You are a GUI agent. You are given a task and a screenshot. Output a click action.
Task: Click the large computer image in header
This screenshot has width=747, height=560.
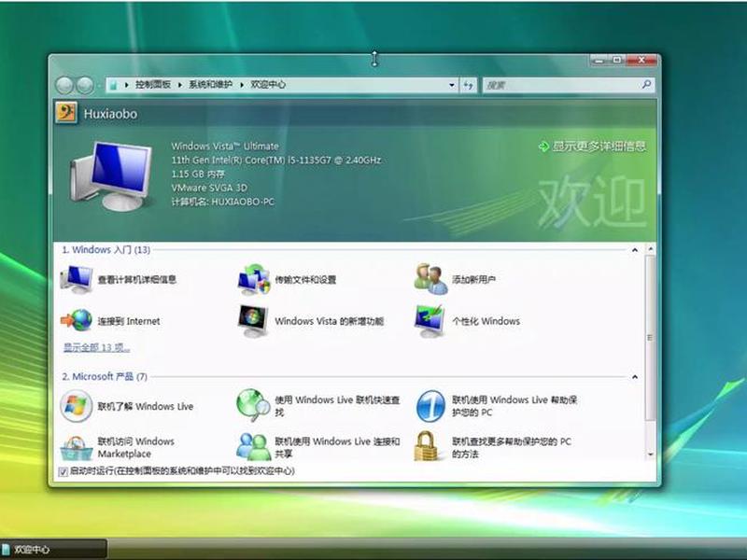tap(112, 176)
